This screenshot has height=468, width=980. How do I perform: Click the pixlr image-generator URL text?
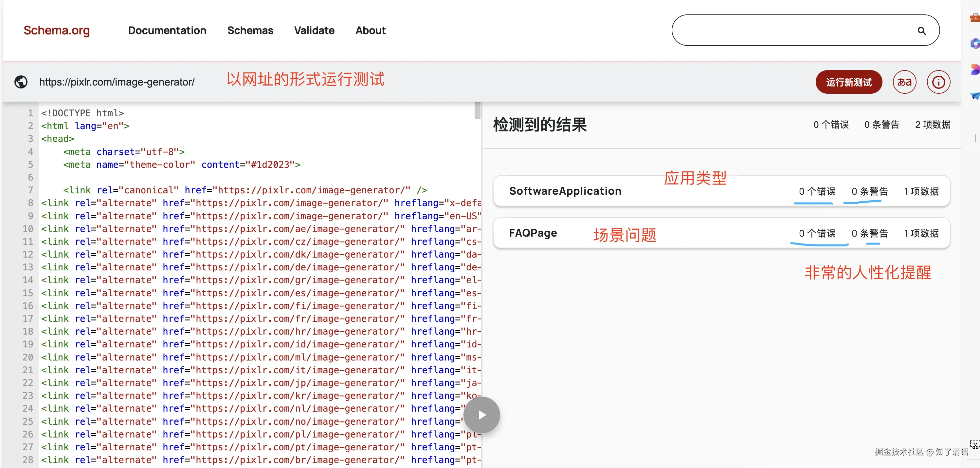[x=117, y=82]
